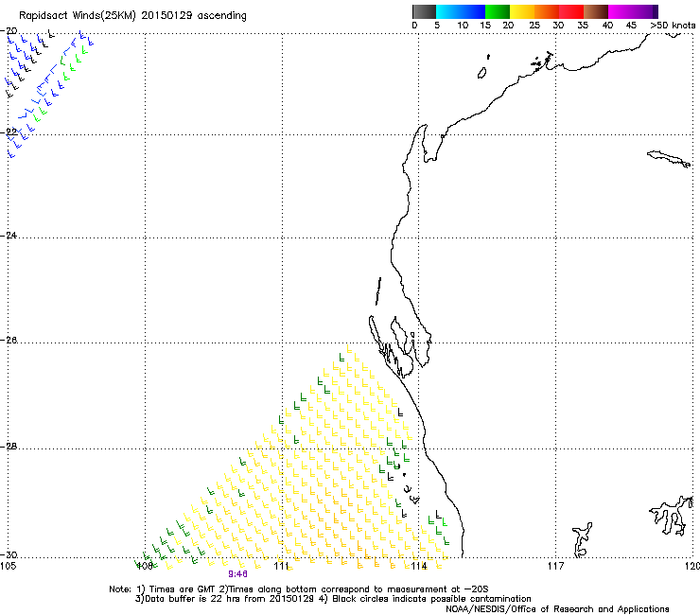Click the '114' longitude axis label
The image size is (700, 615).
pos(419,566)
